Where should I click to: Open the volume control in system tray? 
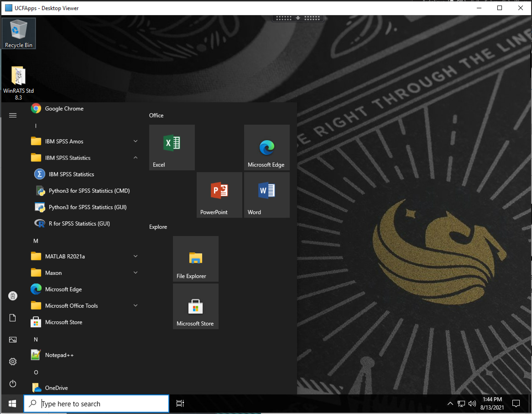point(472,404)
